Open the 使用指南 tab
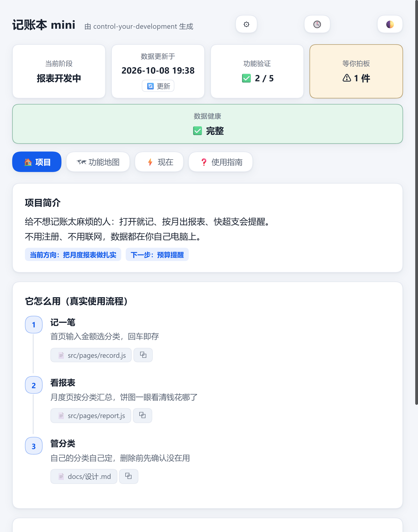The image size is (418, 532). (220, 162)
